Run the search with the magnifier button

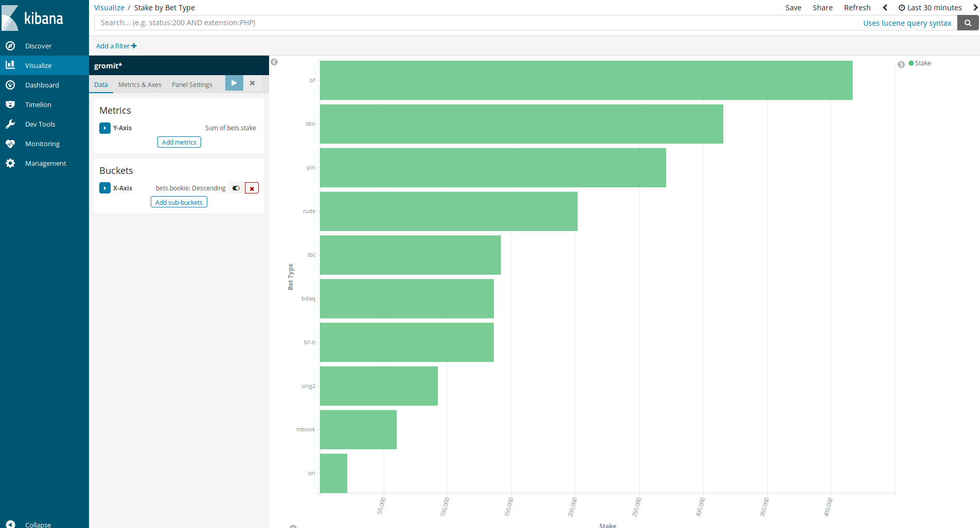(x=968, y=23)
